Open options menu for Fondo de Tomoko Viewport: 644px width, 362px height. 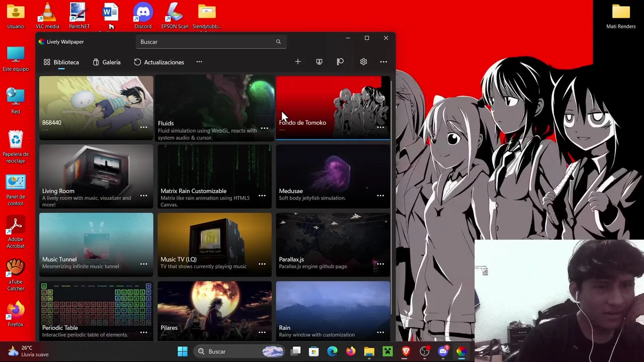click(380, 127)
